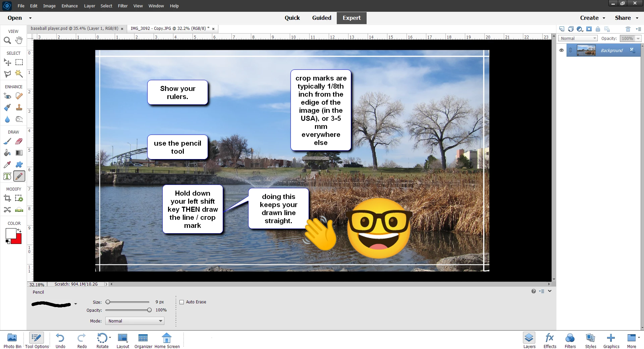Toggle the Photo Bin panel
The image size is (644, 349).
(x=12, y=340)
